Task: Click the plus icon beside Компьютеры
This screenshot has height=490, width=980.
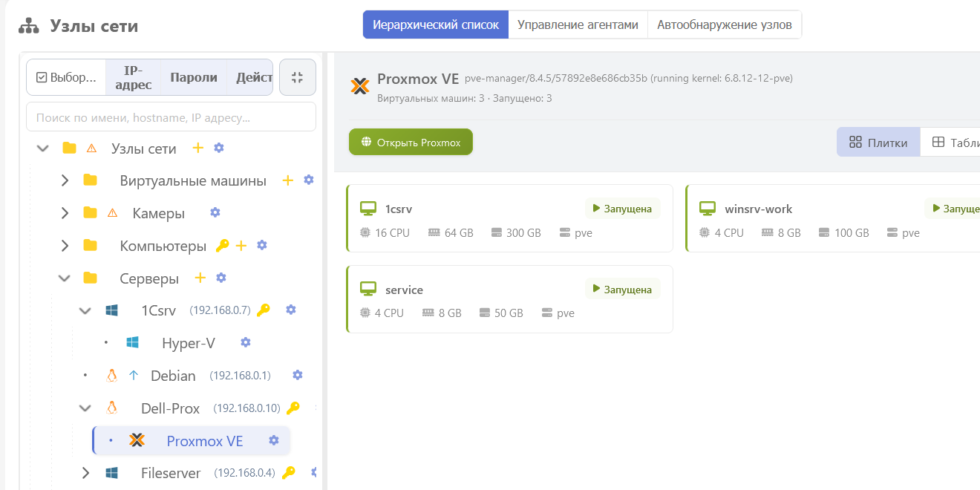Action: coord(241,246)
